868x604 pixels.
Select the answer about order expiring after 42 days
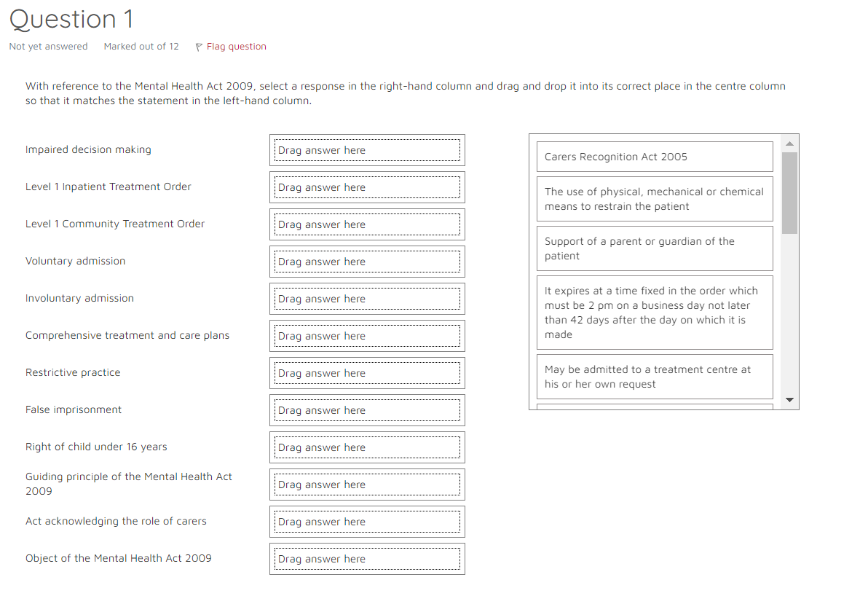(654, 313)
